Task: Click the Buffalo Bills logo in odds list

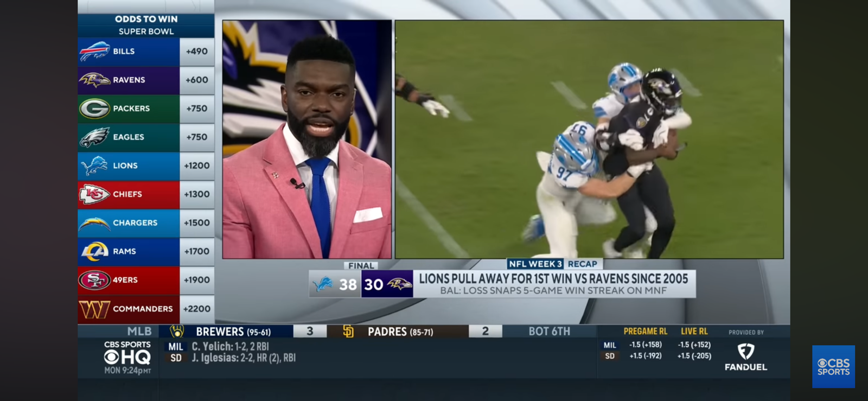Action: (x=94, y=52)
